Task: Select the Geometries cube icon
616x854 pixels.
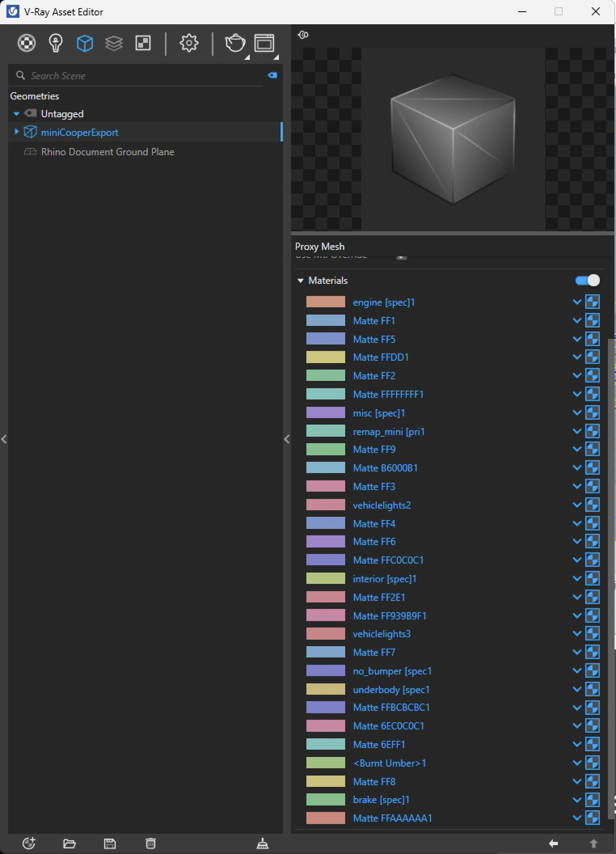Action: pos(85,43)
